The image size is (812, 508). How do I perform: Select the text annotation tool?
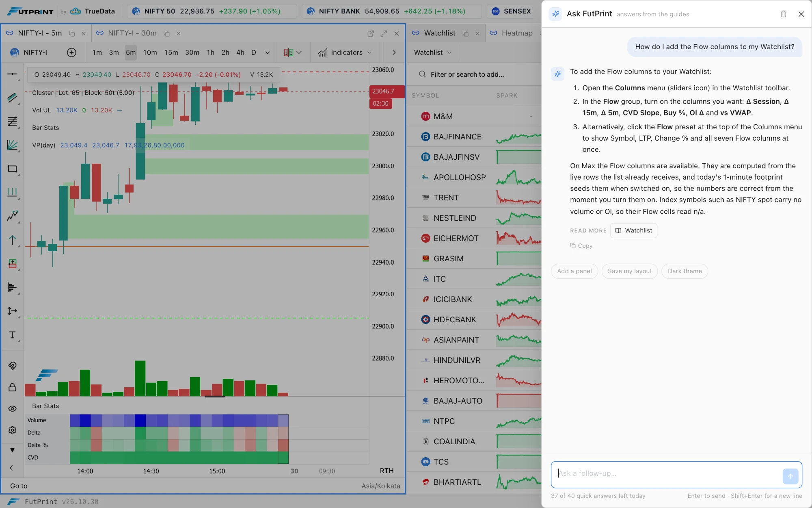coord(12,335)
